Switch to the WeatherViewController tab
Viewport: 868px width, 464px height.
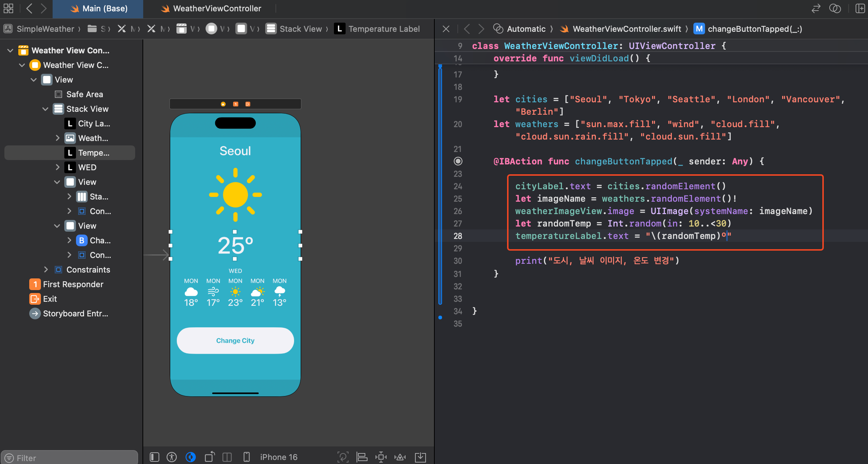[217, 8]
